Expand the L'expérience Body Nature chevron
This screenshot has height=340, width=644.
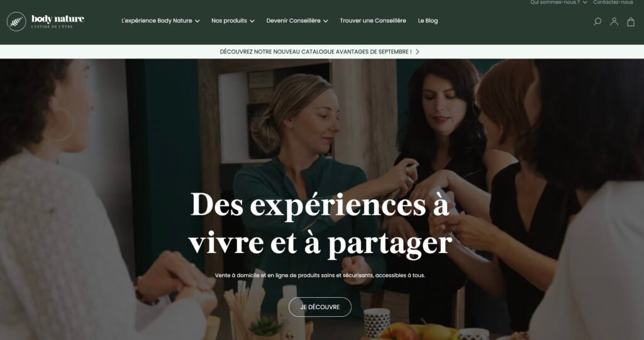point(197,21)
